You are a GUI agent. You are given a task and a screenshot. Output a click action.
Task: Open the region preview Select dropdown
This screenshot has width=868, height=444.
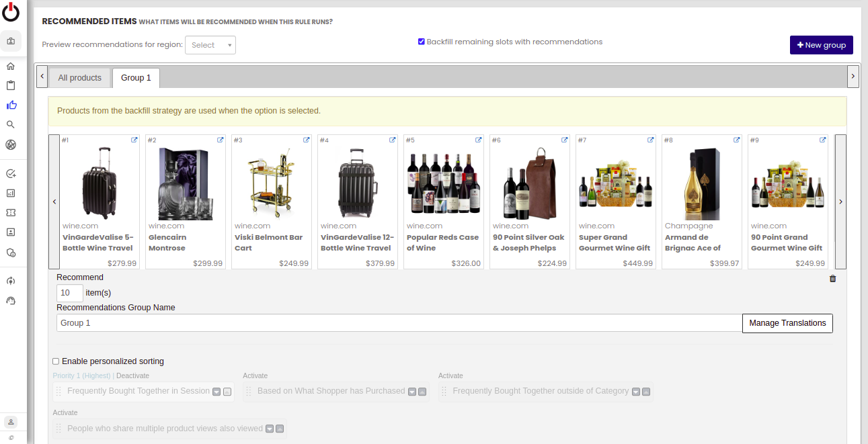[210, 45]
